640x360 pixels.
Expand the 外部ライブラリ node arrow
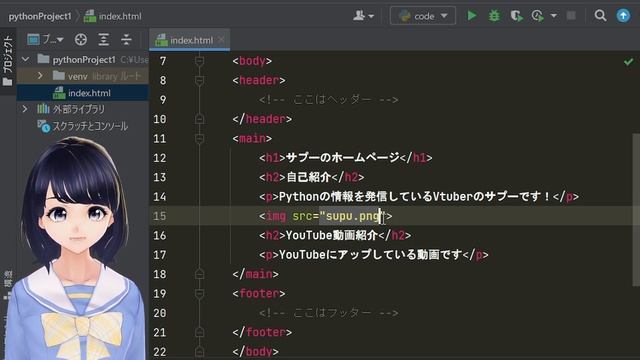pyautogui.click(x=25, y=109)
